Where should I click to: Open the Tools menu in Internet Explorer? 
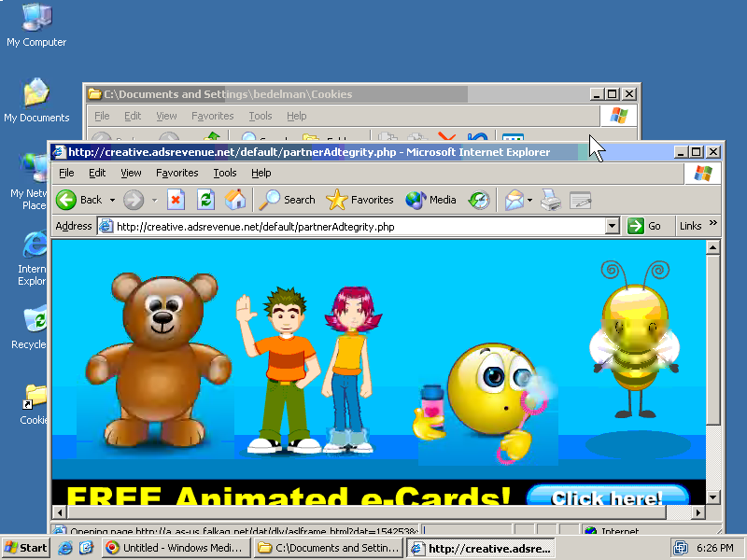point(225,173)
